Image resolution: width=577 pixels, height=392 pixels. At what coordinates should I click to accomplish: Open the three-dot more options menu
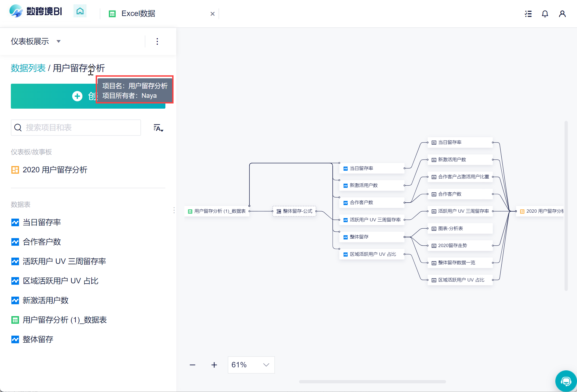click(x=157, y=41)
